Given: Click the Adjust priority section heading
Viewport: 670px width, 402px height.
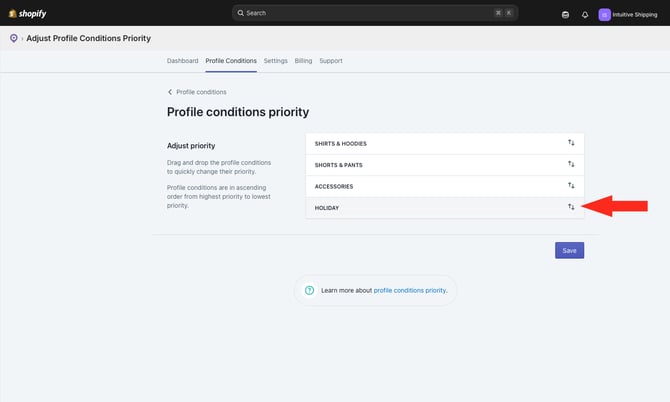Looking at the screenshot, I should [x=191, y=146].
